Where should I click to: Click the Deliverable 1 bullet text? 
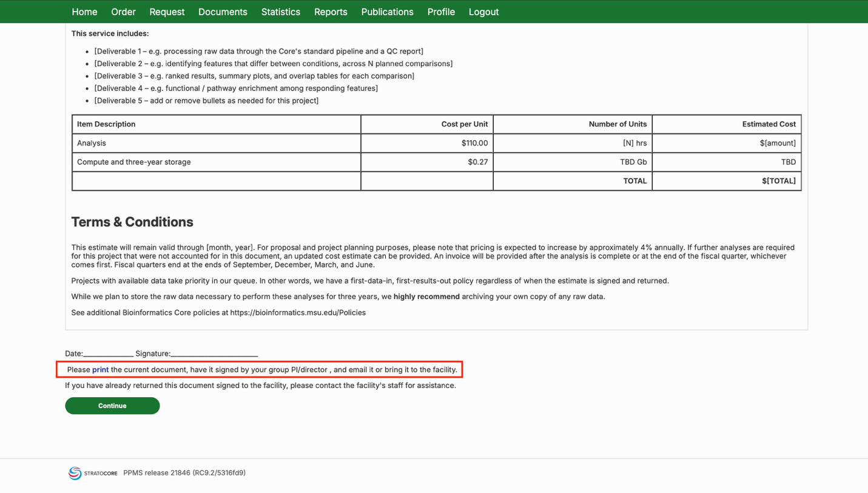(x=259, y=52)
